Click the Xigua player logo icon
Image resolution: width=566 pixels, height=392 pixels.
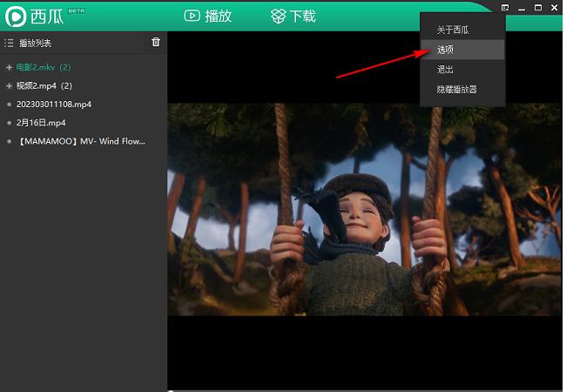pos(17,16)
